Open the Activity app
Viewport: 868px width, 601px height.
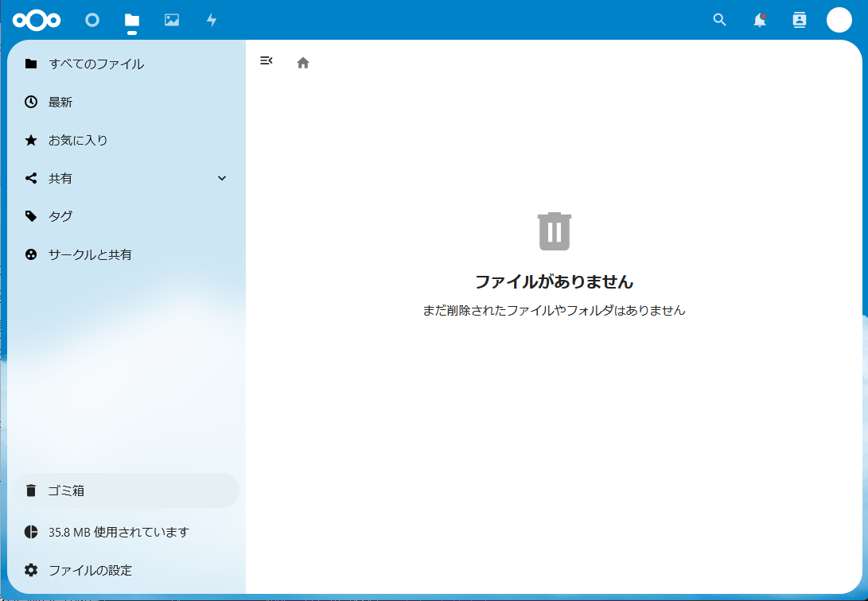point(212,20)
